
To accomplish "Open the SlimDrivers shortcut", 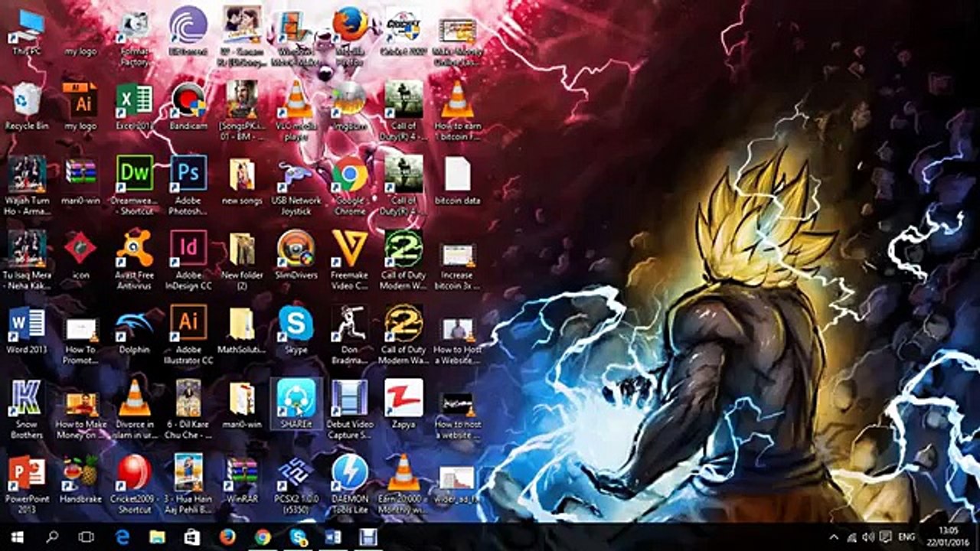I will (x=296, y=256).
